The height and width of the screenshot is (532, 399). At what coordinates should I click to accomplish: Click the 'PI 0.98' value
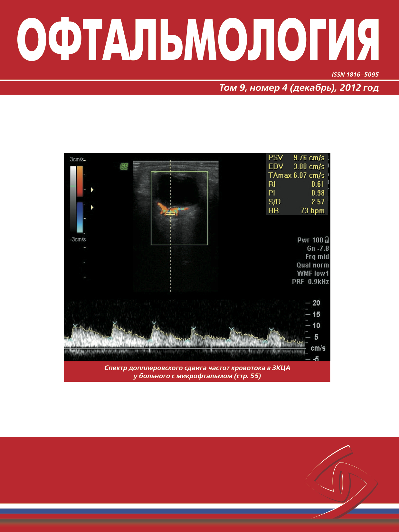(296, 193)
